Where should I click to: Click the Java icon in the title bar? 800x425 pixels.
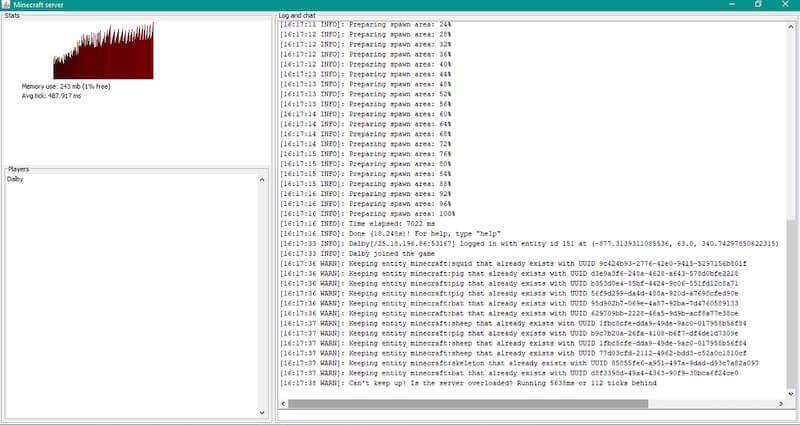pyautogui.click(x=5, y=5)
